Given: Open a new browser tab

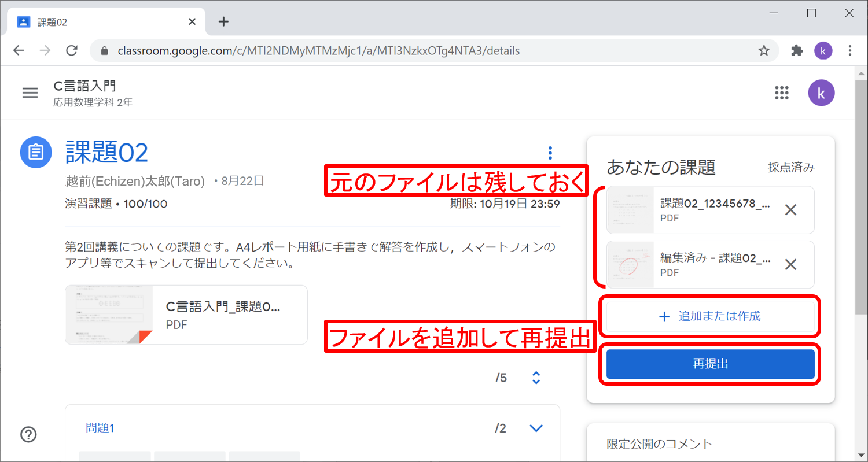Looking at the screenshot, I should click(223, 22).
